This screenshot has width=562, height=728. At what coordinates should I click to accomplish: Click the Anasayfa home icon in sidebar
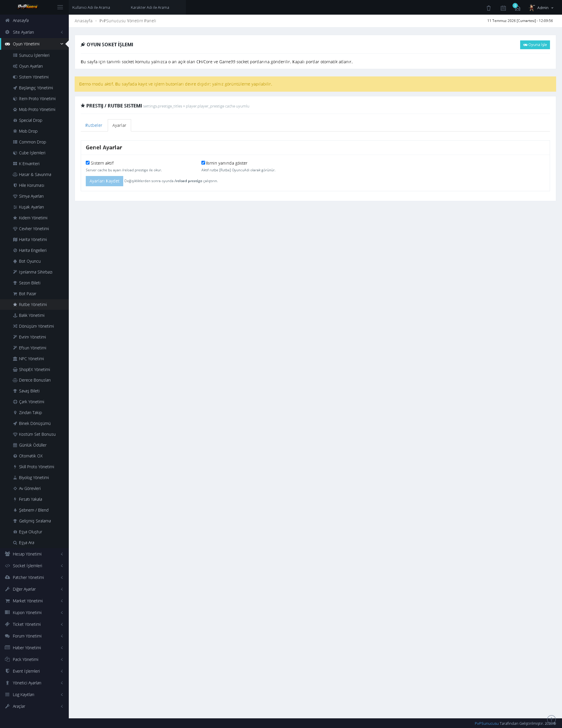point(7,20)
